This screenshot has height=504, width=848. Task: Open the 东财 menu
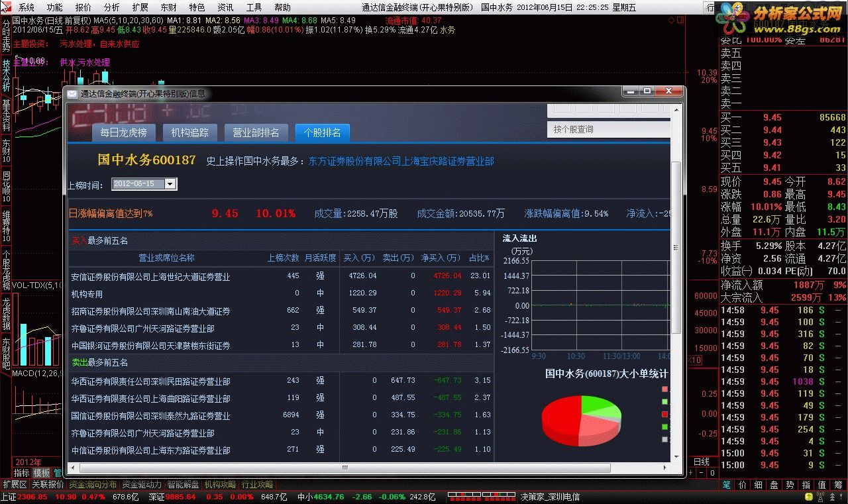click(x=169, y=7)
